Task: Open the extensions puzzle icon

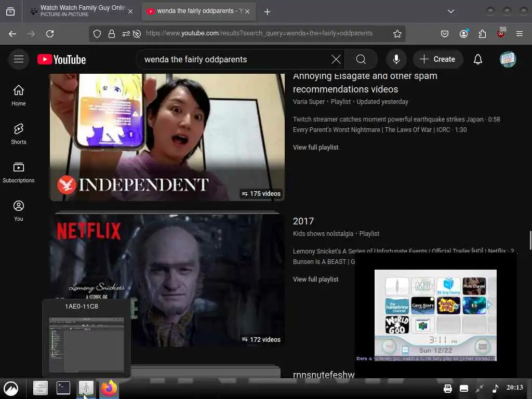Action: pos(482,34)
